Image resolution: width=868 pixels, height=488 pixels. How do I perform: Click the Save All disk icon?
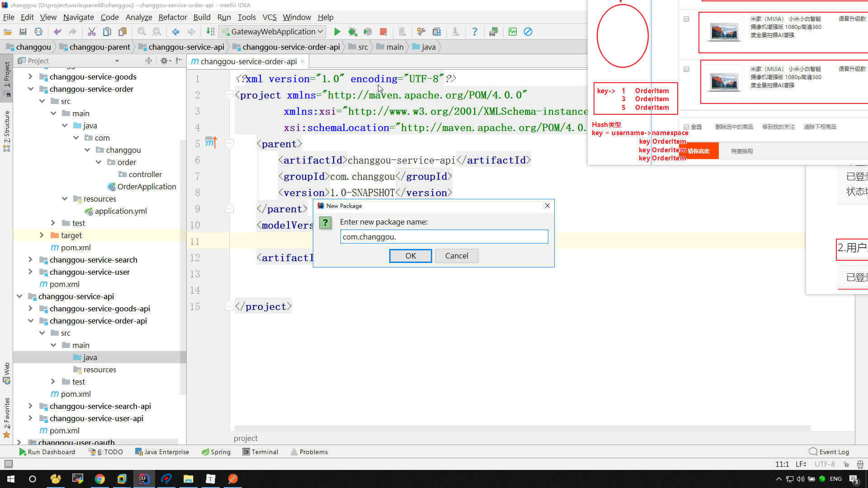pyautogui.click(x=23, y=32)
